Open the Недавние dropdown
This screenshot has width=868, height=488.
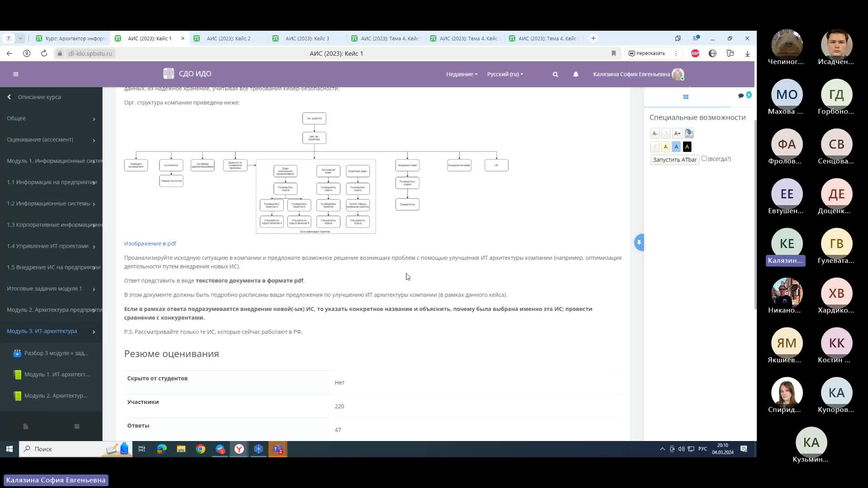462,74
